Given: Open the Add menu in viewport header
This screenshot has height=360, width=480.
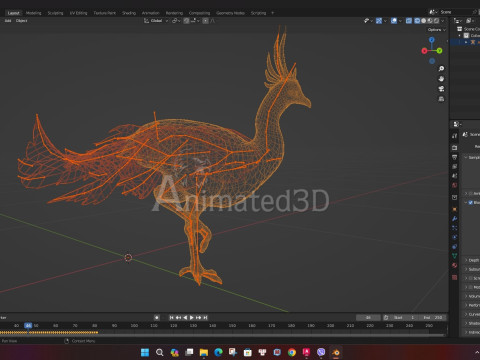Looking at the screenshot, I should (x=8, y=21).
